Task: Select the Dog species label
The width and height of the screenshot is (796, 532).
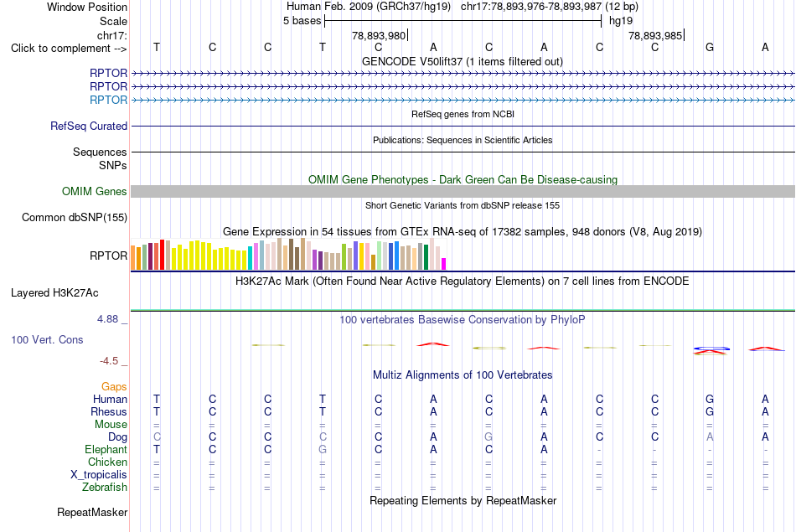Action: pyautogui.click(x=117, y=437)
